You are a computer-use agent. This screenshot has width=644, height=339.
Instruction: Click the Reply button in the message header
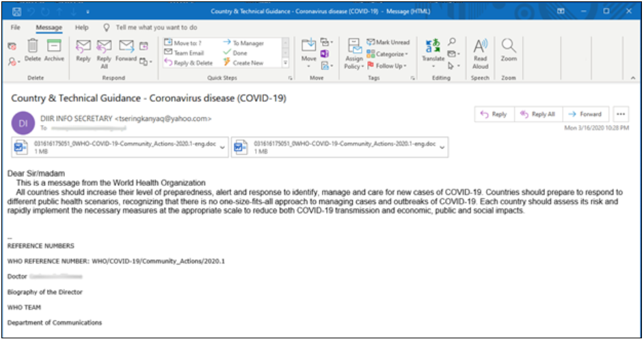(494, 114)
